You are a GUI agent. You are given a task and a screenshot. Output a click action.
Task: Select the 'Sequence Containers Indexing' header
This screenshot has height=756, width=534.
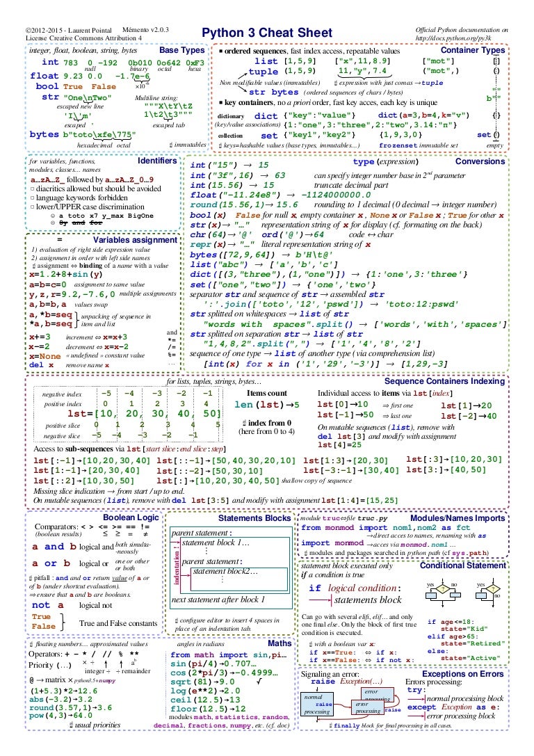(x=444, y=381)
